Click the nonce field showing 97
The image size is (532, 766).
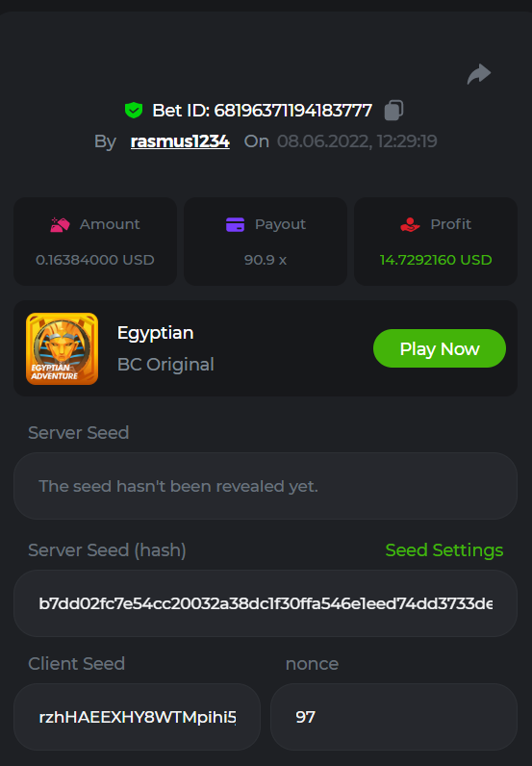click(x=393, y=717)
